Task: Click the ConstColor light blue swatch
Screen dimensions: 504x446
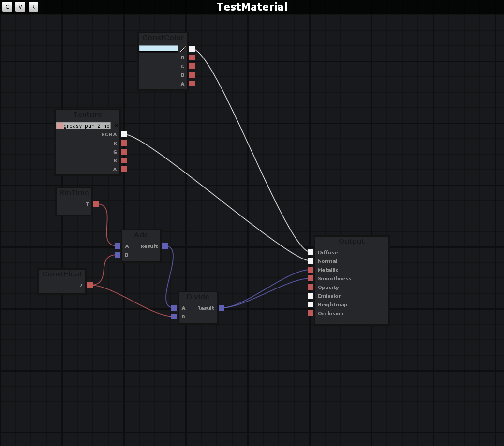Action: point(159,48)
